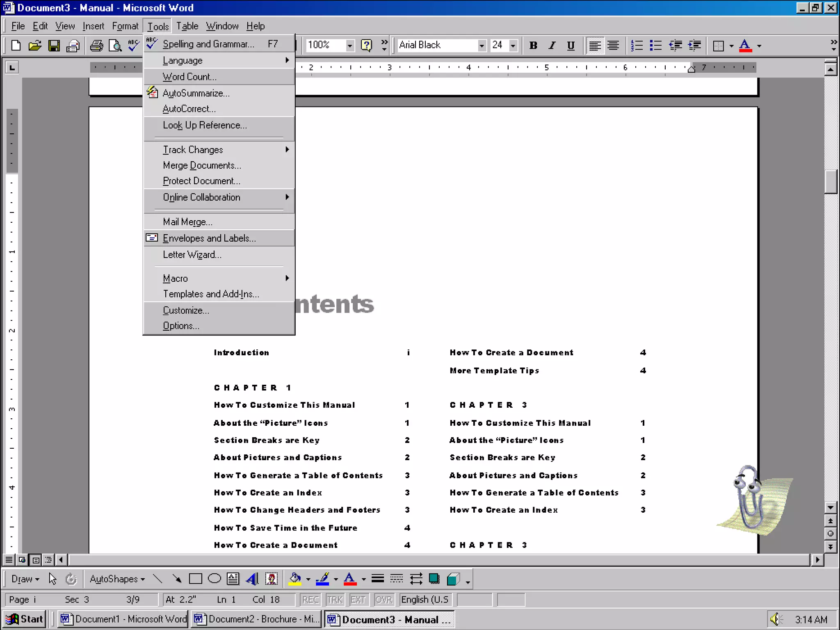Screen dimensions: 840x630
Task: Click the Font Color red A swatch
Action: 745,46
